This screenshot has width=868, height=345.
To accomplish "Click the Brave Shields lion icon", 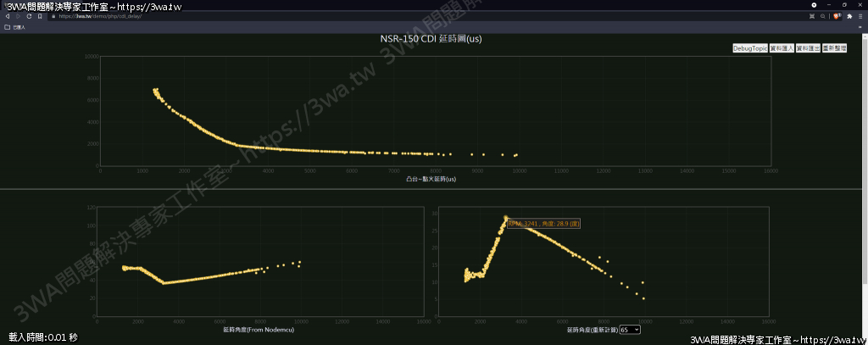I will point(837,16).
